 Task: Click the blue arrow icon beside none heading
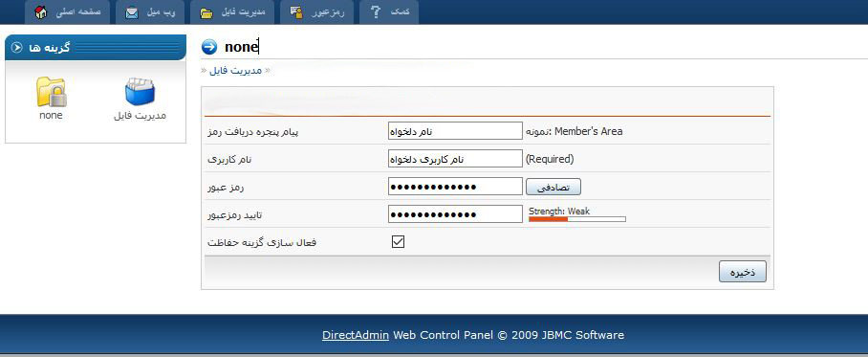[209, 47]
